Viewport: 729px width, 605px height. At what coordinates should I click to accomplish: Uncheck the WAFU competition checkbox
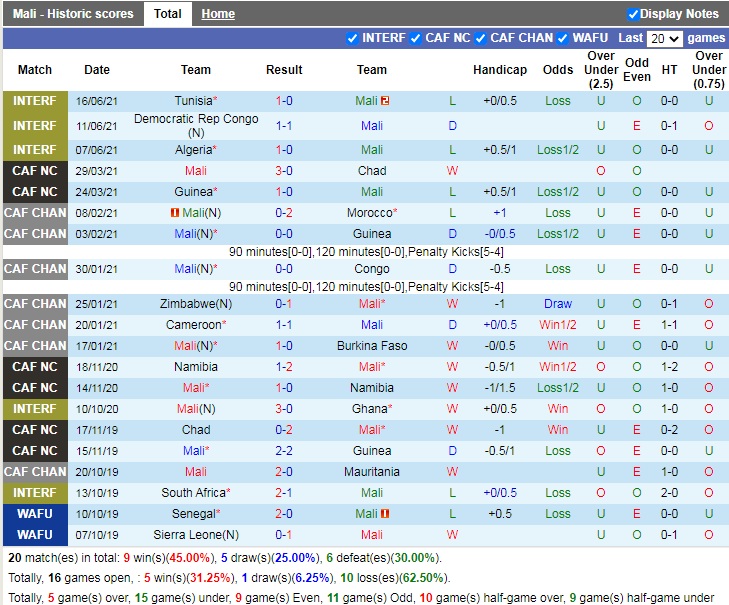point(563,39)
